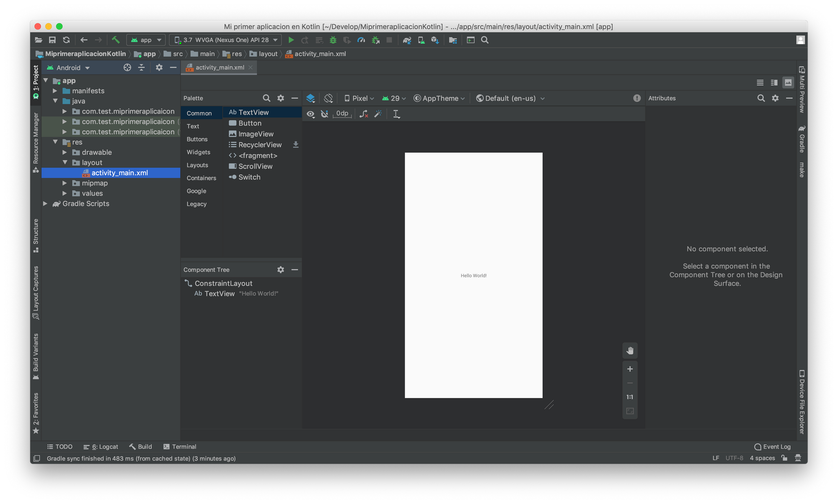The height and width of the screenshot is (504, 838).
Task: Select the RecyclerView palette item
Action: (260, 145)
